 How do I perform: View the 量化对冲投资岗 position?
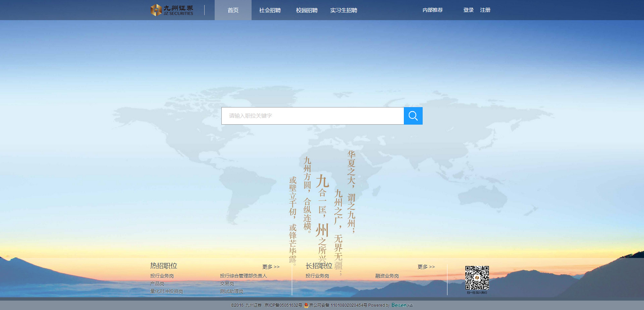[x=166, y=291]
